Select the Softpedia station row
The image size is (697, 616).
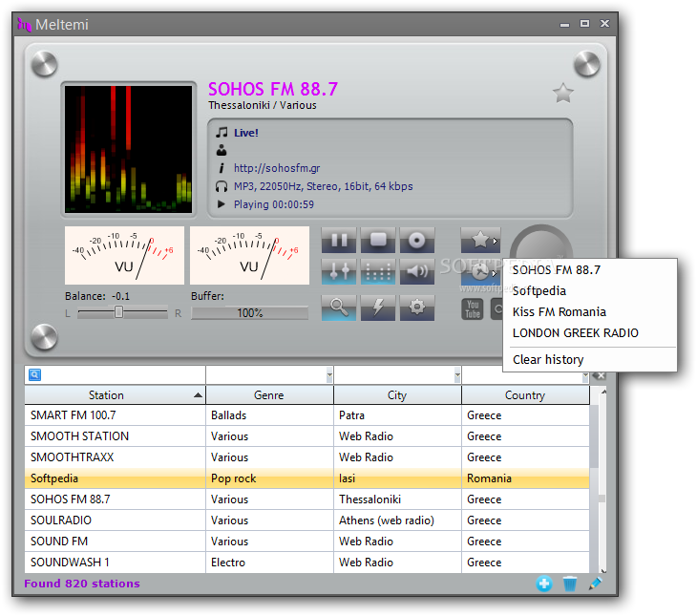coord(307,478)
